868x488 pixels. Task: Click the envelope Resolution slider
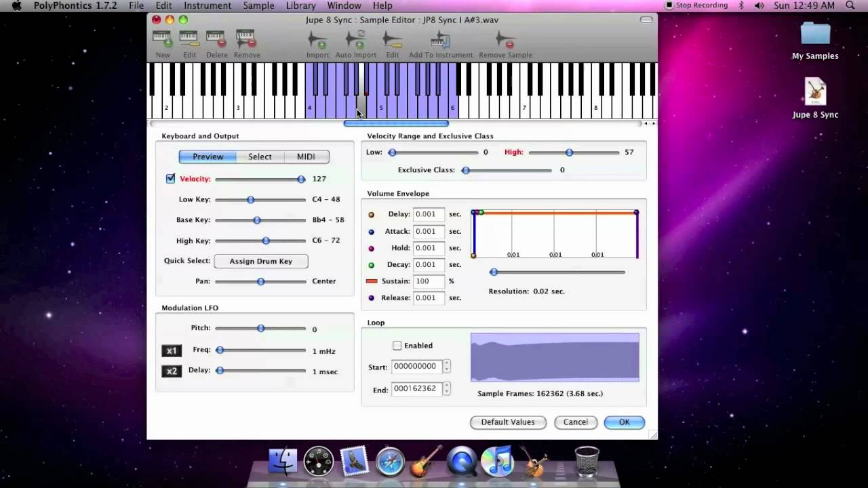(x=557, y=272)
